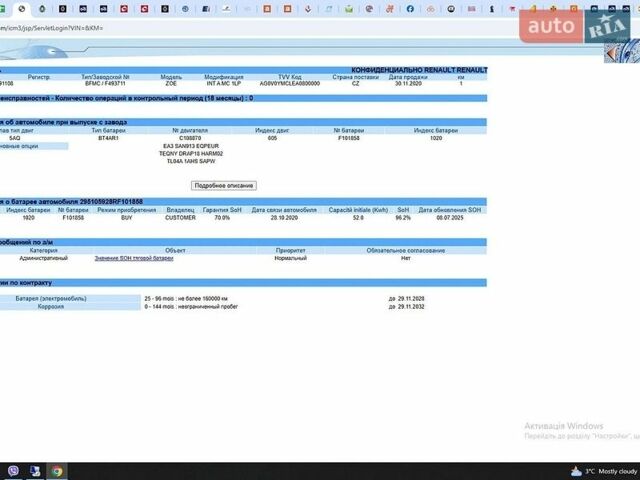Open the tab with pink infinity icon
The width and height of the screenshot is (640, 480).
click(430, 9)
